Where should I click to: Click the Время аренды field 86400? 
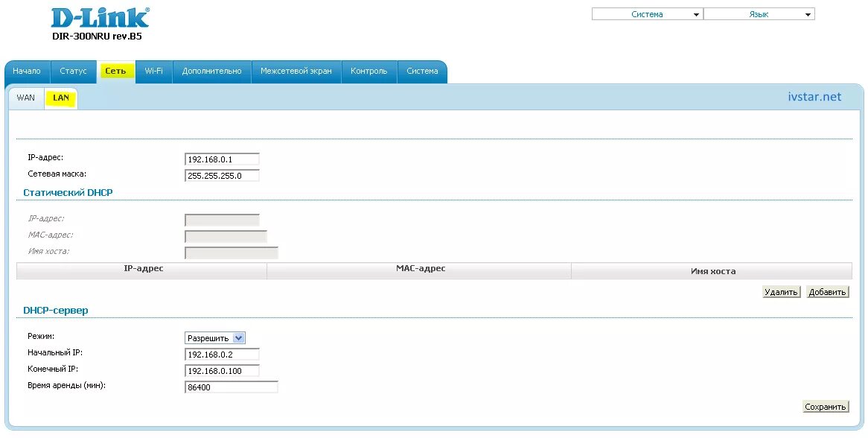coord(232,387)
